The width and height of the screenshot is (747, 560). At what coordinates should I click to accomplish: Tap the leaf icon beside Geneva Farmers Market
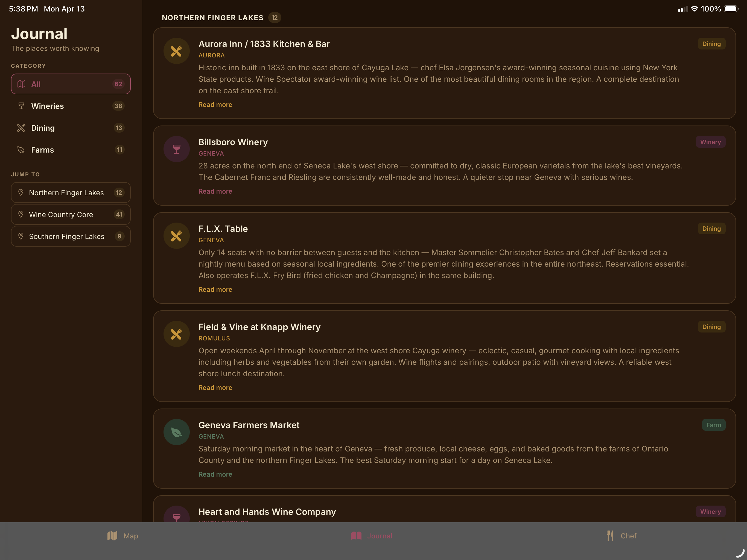pos(176,432)
